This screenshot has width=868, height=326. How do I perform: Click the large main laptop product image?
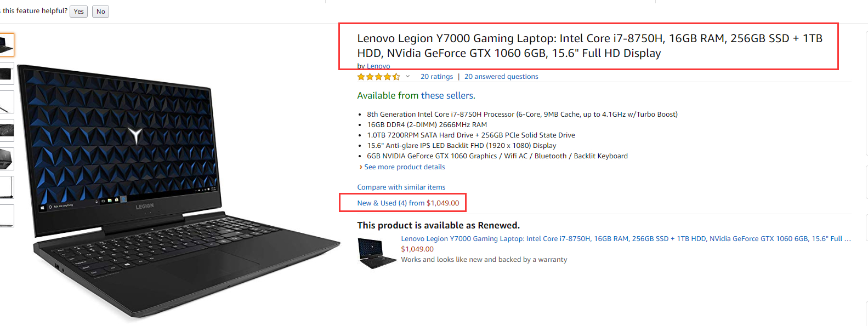click(175, 192)
